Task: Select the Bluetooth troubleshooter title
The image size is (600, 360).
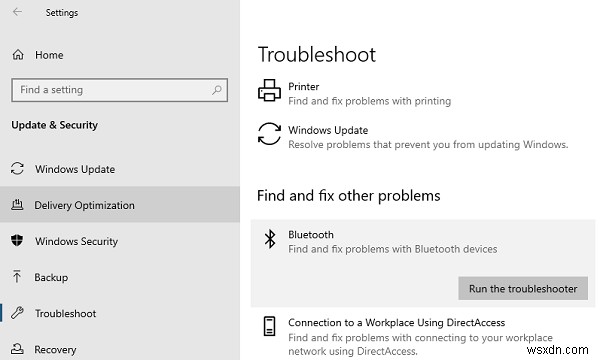Action: click(x=311, y=235)
